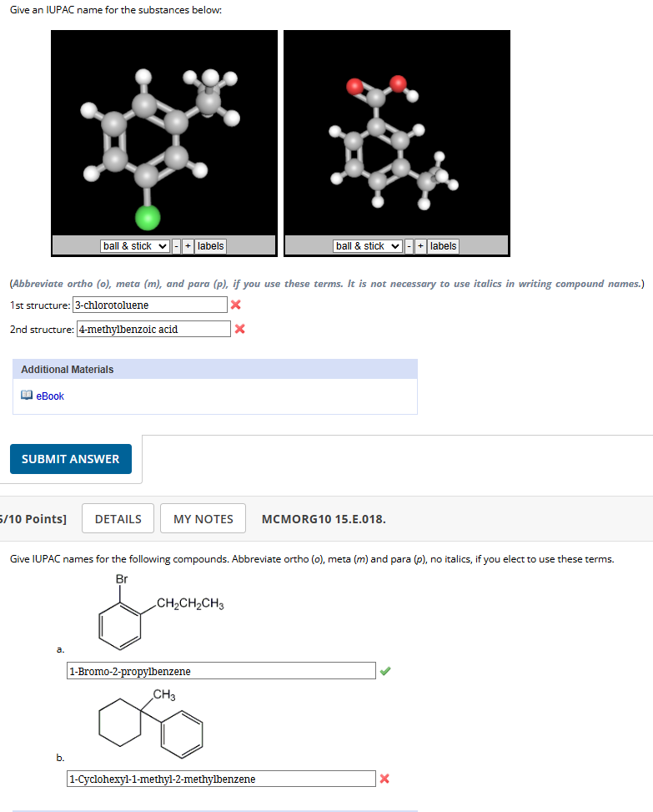Switch to the DETAILS tab
This screenshot has width=653, height=812.
click(x=117, y=518)
